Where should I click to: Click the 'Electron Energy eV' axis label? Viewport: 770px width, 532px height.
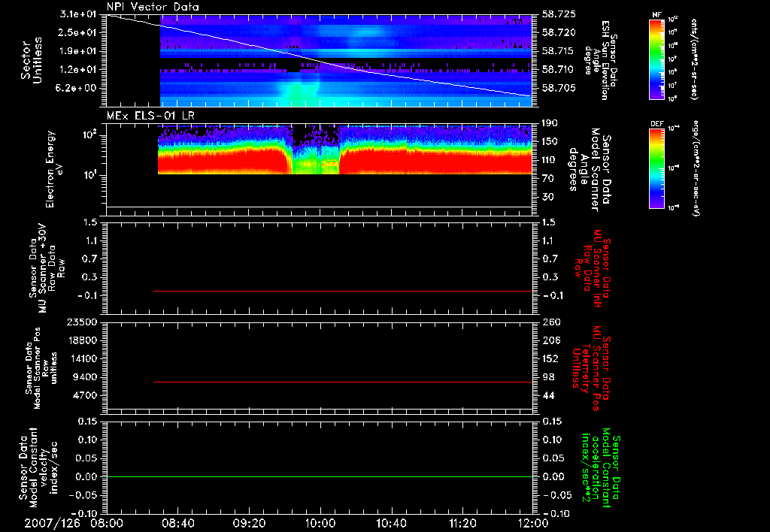pyautogui.click(x=54, y=169)
